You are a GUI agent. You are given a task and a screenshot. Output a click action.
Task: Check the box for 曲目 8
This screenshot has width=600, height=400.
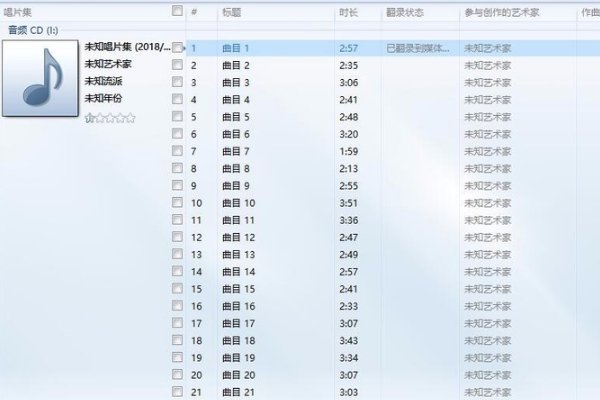point(177,168)
